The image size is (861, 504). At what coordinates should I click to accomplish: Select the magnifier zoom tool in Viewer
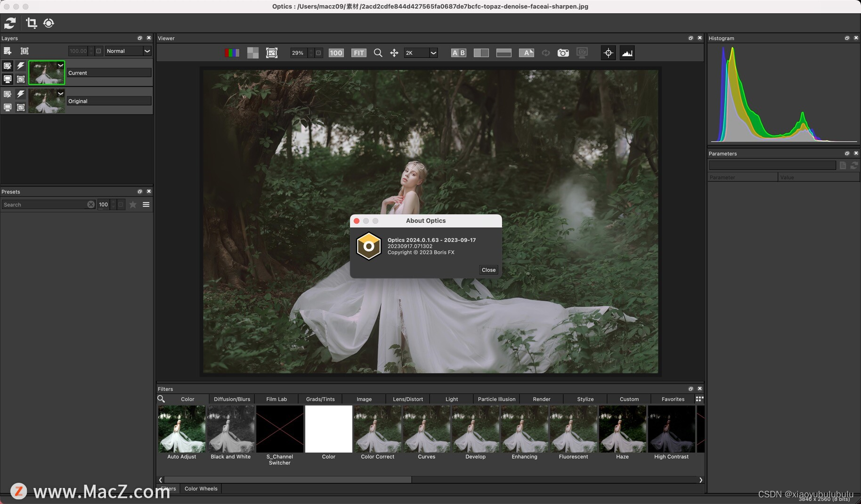click(x=378, y=53)
